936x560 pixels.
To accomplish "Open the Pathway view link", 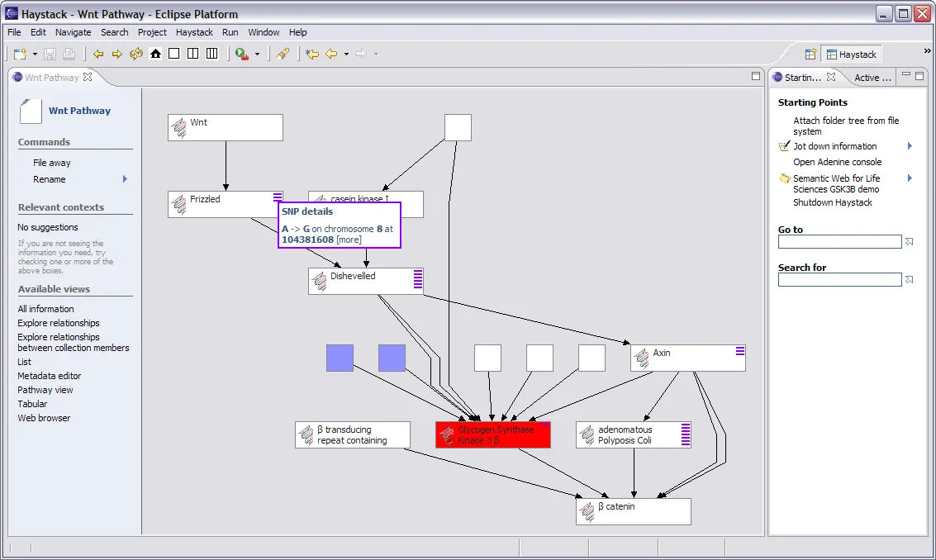I will coord(45,390).
